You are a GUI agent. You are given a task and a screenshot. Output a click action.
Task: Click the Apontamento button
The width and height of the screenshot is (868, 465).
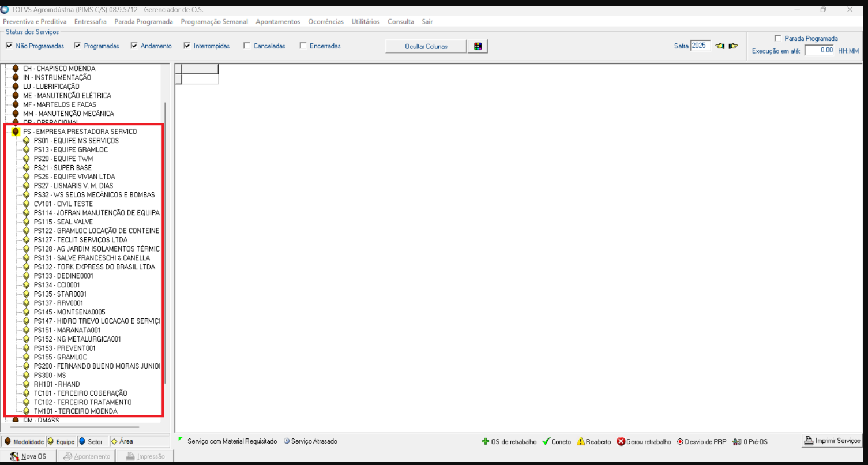[x=87, y=456]
